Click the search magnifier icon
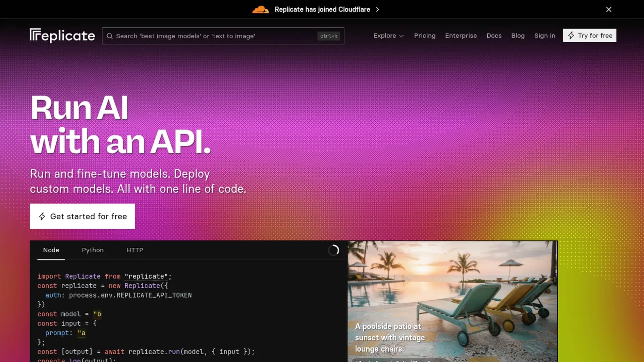 [x=110, y=36]
